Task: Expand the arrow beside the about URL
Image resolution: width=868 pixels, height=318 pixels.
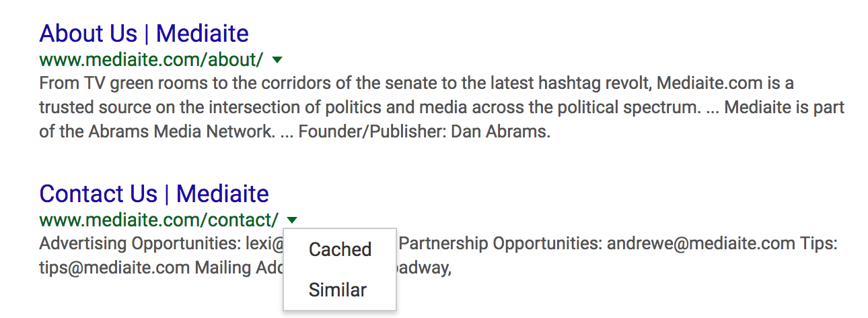Action: pyautogui.click(x=277, y=60)
